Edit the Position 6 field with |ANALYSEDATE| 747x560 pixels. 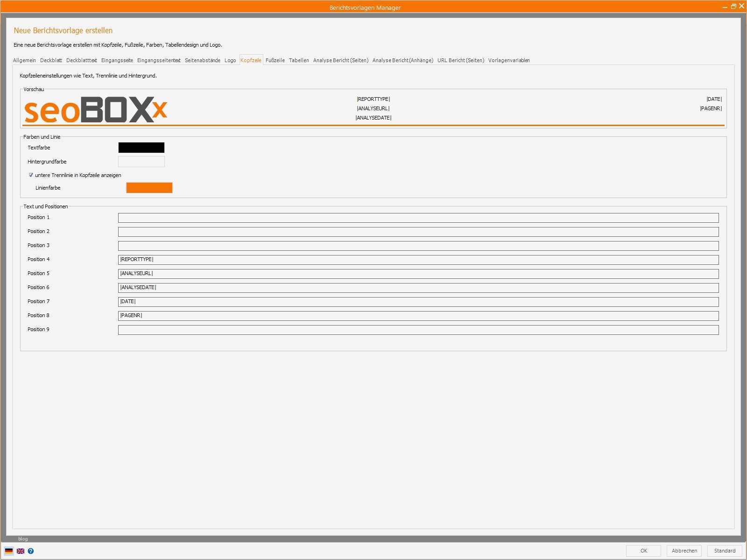click(x=418, y=288)
